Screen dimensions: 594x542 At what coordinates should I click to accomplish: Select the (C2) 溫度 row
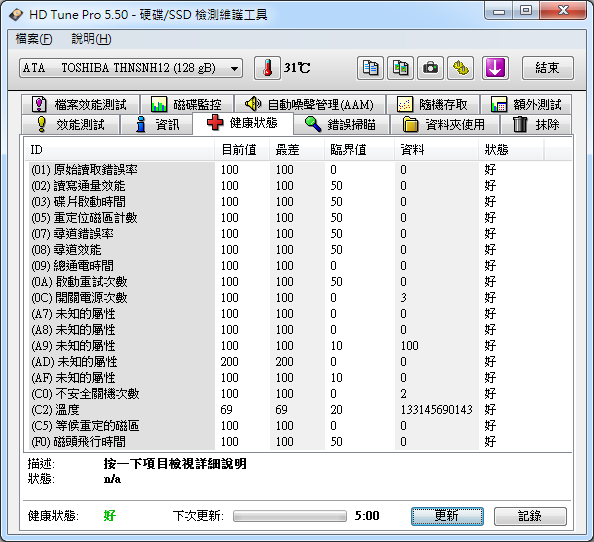[298, 410]
